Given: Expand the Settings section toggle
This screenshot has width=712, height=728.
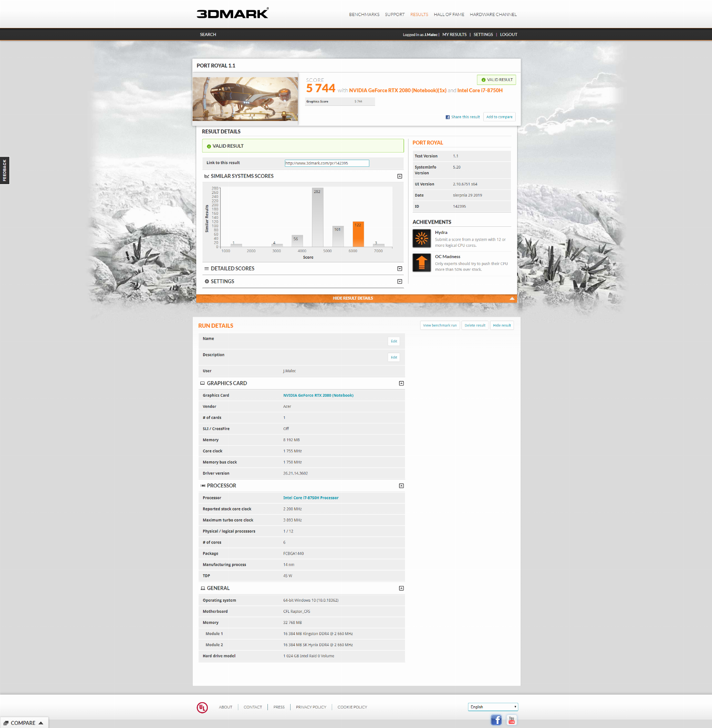Looking at the screenshot, I should [400, 282].
